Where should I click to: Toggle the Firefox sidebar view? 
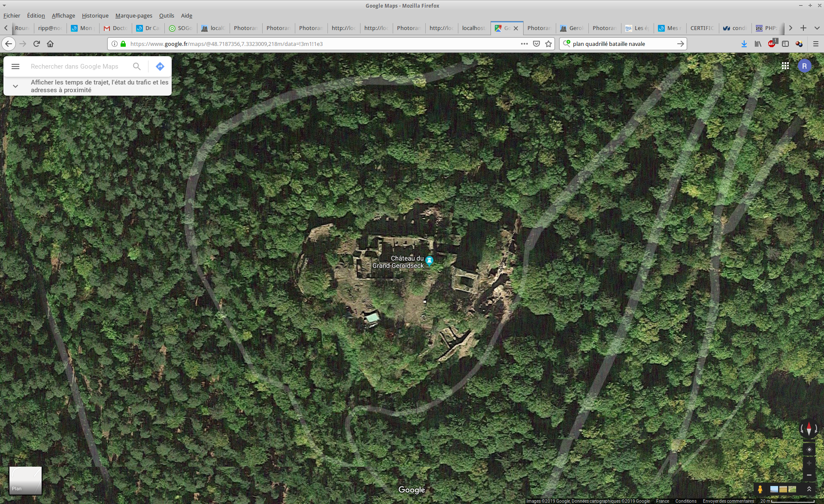click(x=785, y=44)
